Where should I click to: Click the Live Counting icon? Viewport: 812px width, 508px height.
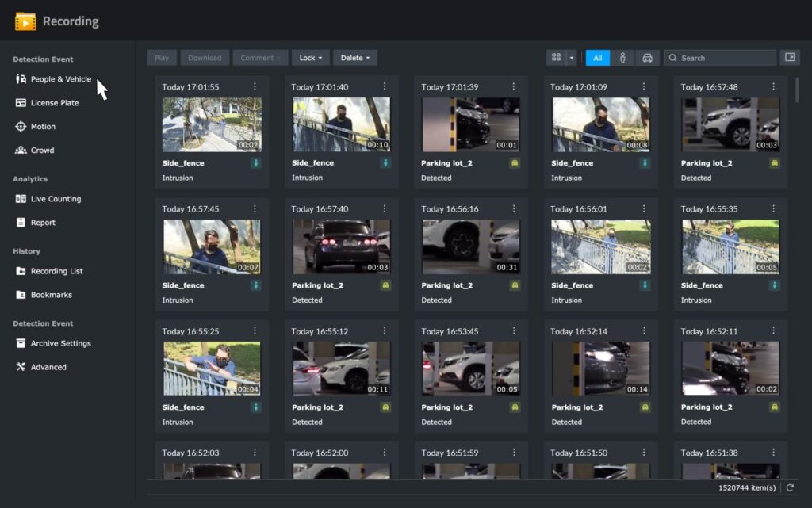pyautogui.click(x=21, y=199)
